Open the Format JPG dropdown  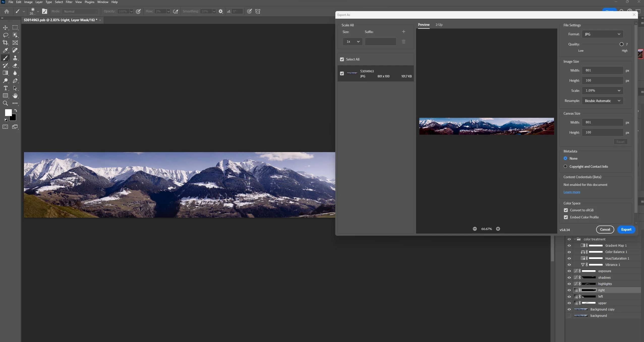click(602, 34)
